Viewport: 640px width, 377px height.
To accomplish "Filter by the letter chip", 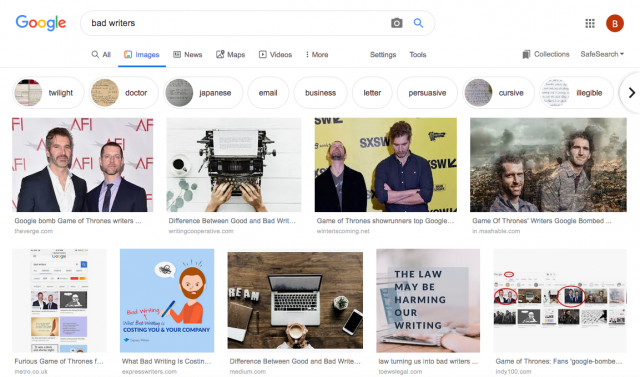I will coord(372,93).
